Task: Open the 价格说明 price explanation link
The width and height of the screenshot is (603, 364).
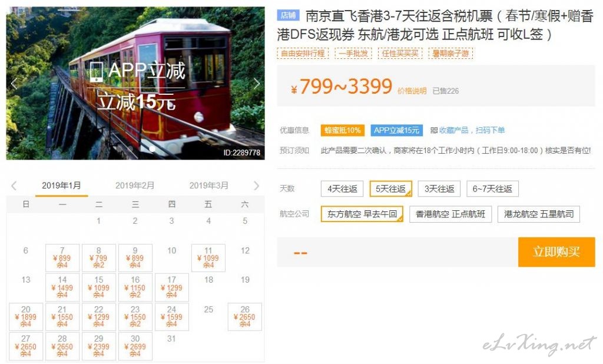Action: point(412,91)
